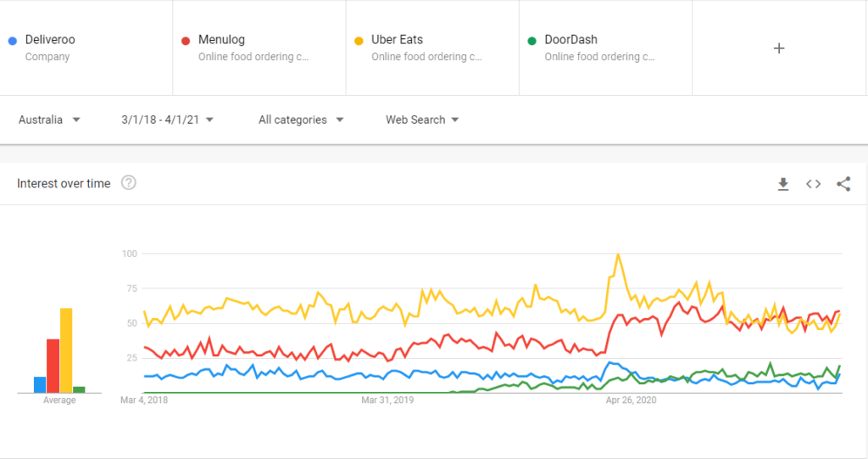Open the Australia region dropdown
The width and height of the screenshot is (868, 459).
click(49, 120)
